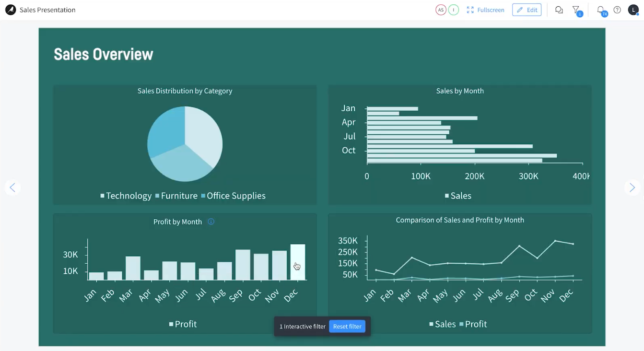Toggle the Sales legend in the comparison chart
The image size is (644, 351).
[x=442, y=324]
